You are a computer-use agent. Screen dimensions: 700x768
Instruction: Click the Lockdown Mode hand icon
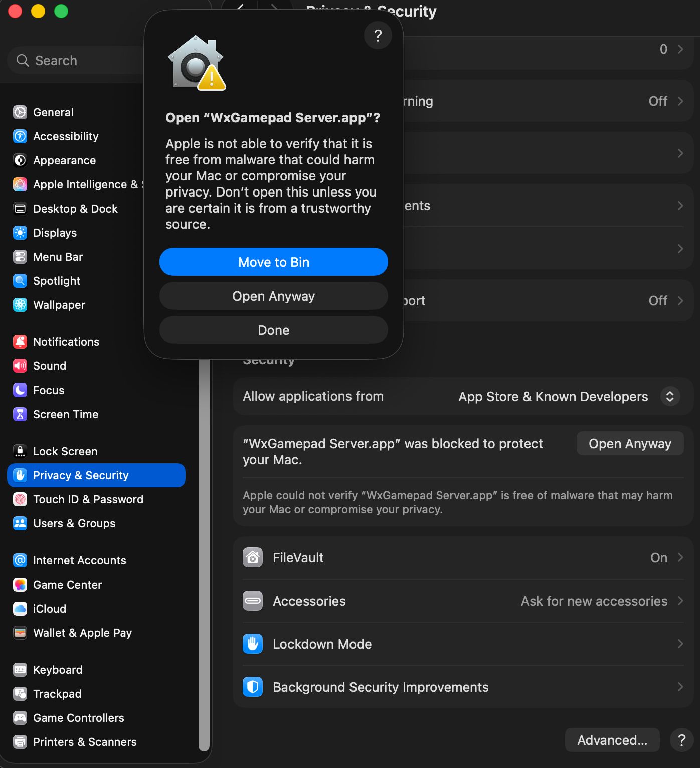coord(253,644)
